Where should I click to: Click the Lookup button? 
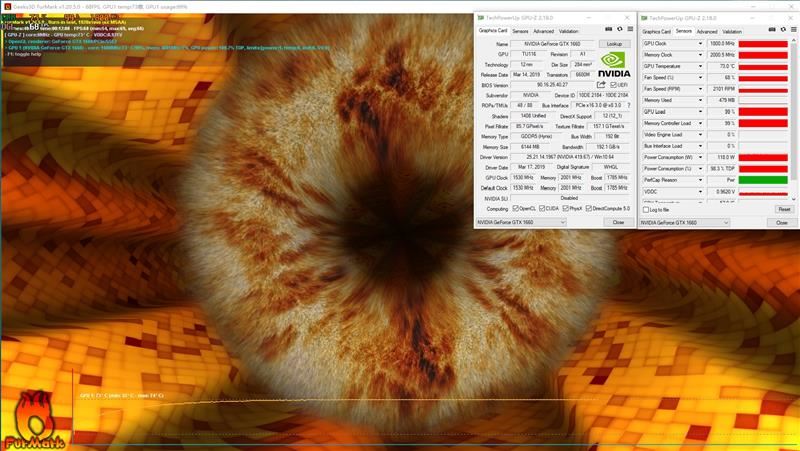[614, 44]
